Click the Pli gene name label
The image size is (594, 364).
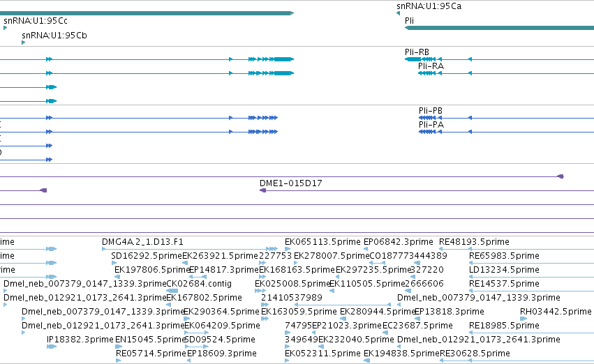point(409,21)
